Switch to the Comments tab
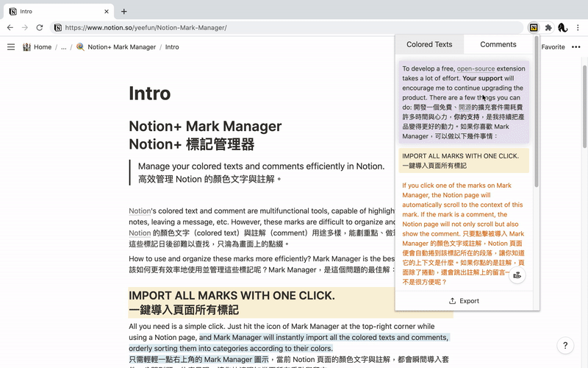This screenshot has width=588, height=368. [498, 44]
